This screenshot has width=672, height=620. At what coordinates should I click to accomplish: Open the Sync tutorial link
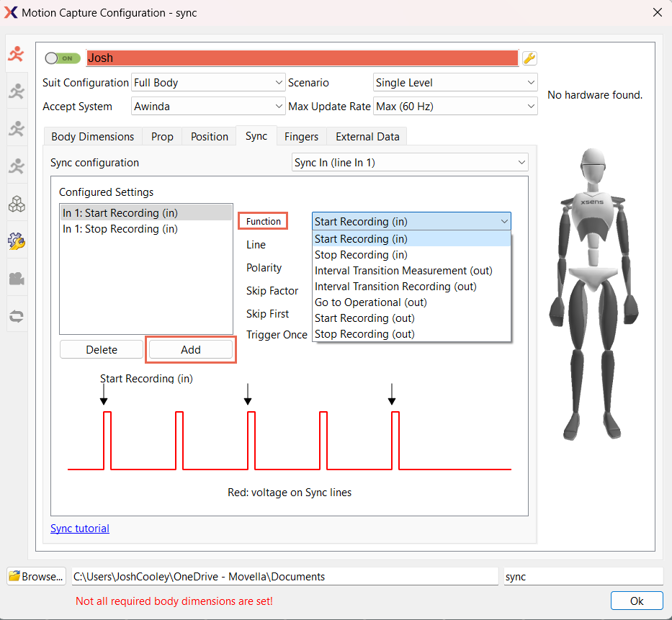click(x=80, y=529)
